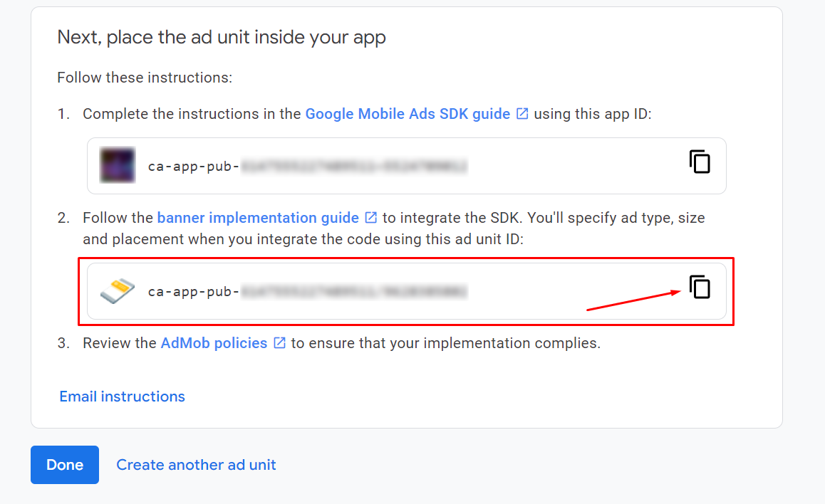Click the app ID text in step 1
Viewport: 825px width, 504px height.
coord(307,167)
